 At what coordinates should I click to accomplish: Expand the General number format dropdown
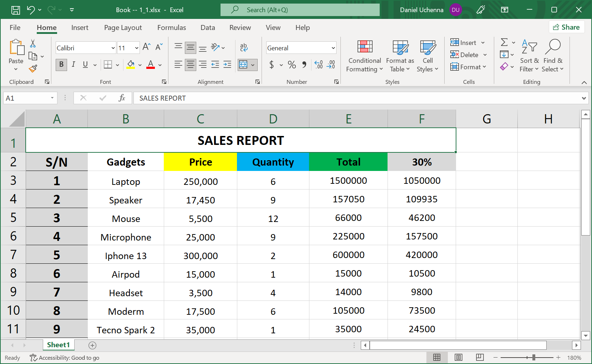point(333,48)
